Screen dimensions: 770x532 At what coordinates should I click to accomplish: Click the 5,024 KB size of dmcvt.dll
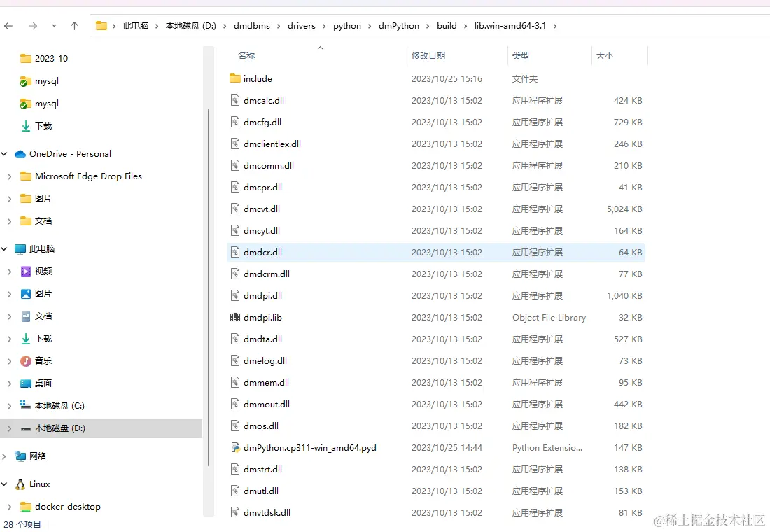pyautogui.click(x=624, y=209)
